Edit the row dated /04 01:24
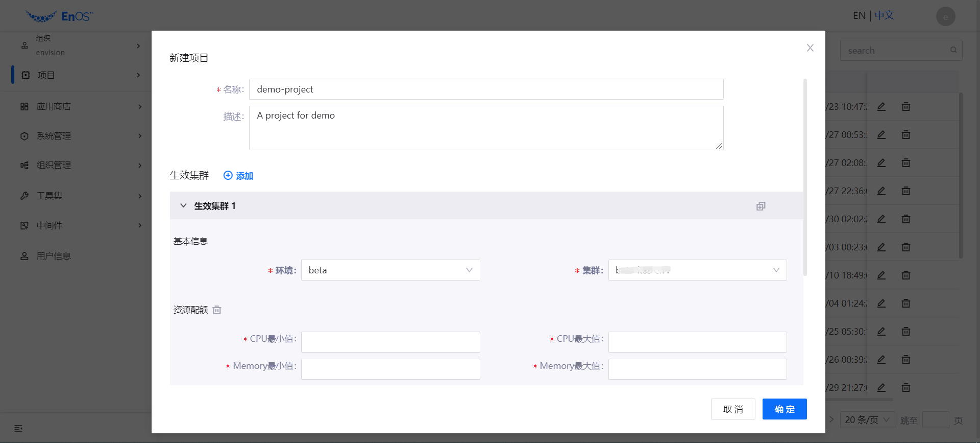This screenshot has width=980, height=443. 881,304
